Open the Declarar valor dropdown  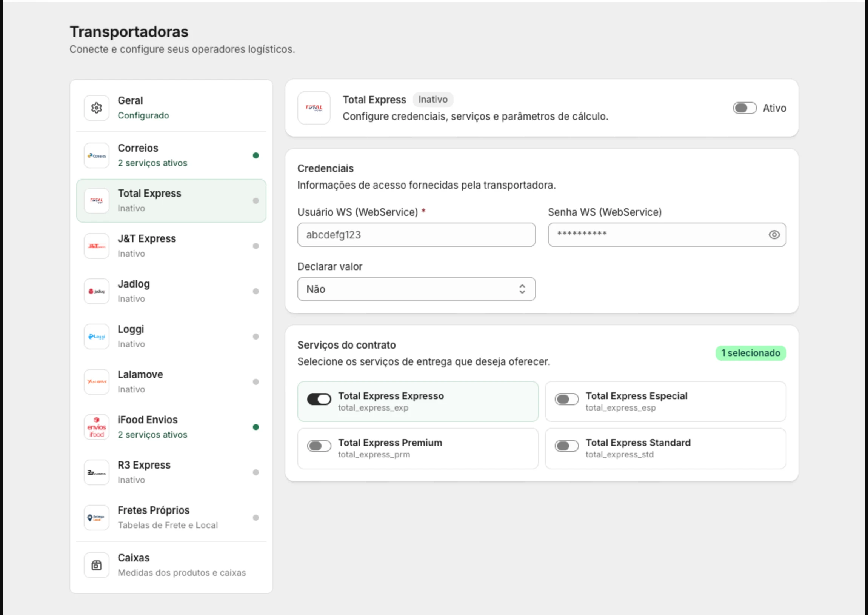tap(416, 289)
